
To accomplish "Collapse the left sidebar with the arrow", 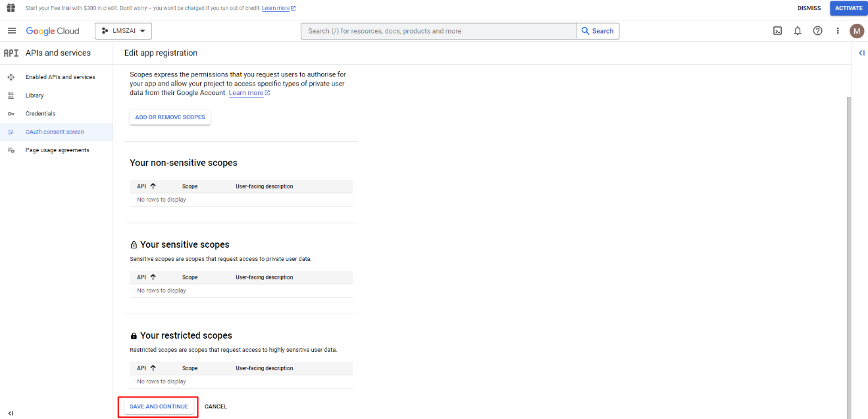I will [11, 413].
